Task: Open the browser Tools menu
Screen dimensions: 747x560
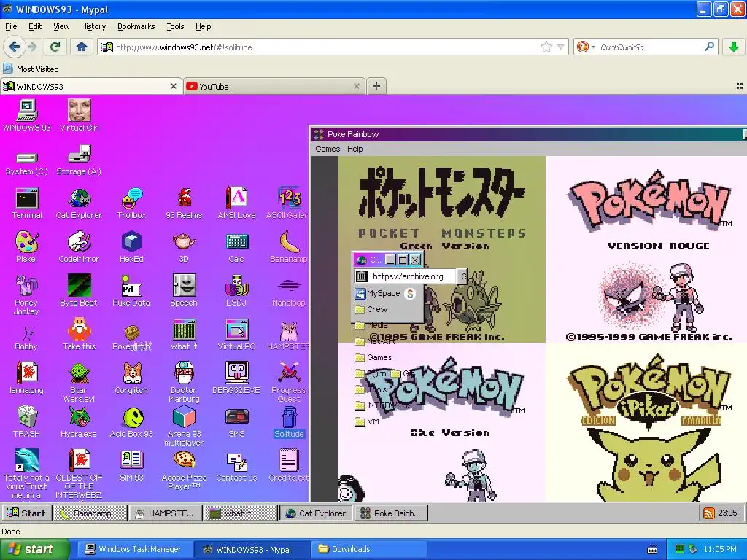Action: point(175,26)
